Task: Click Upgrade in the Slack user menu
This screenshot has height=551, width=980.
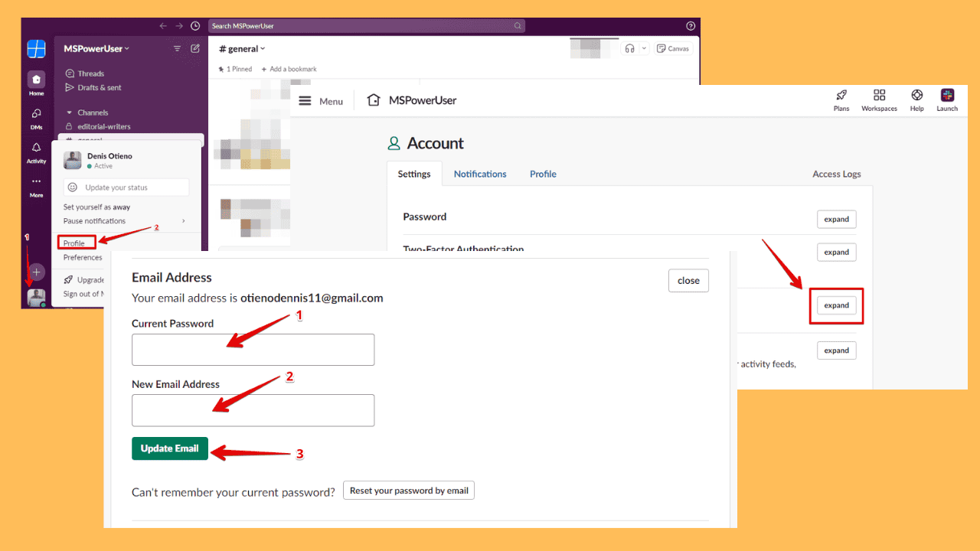Action: click(x=84, y=280)
